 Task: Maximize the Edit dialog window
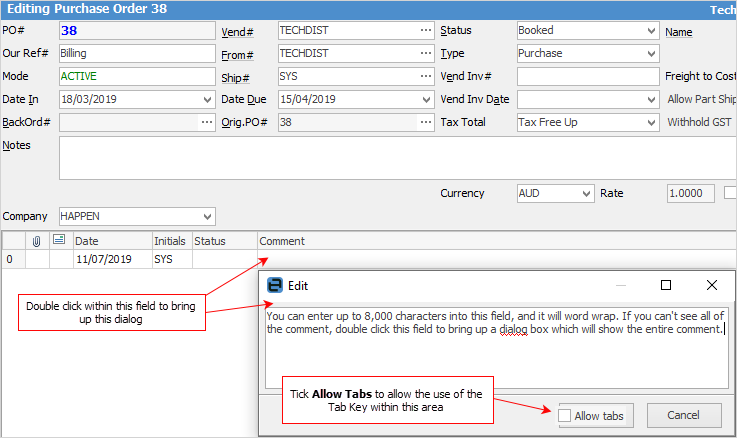tap(666, 285)
